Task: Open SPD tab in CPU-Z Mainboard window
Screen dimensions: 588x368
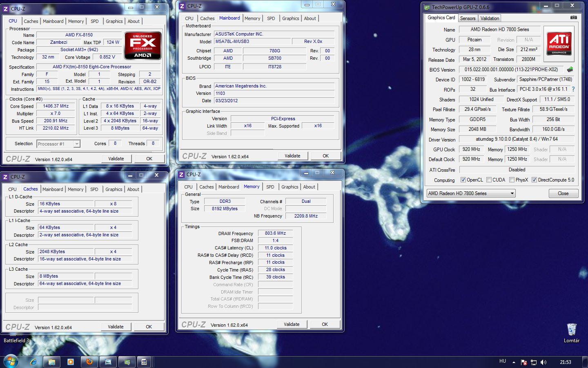Action: [x=271, y=18]
